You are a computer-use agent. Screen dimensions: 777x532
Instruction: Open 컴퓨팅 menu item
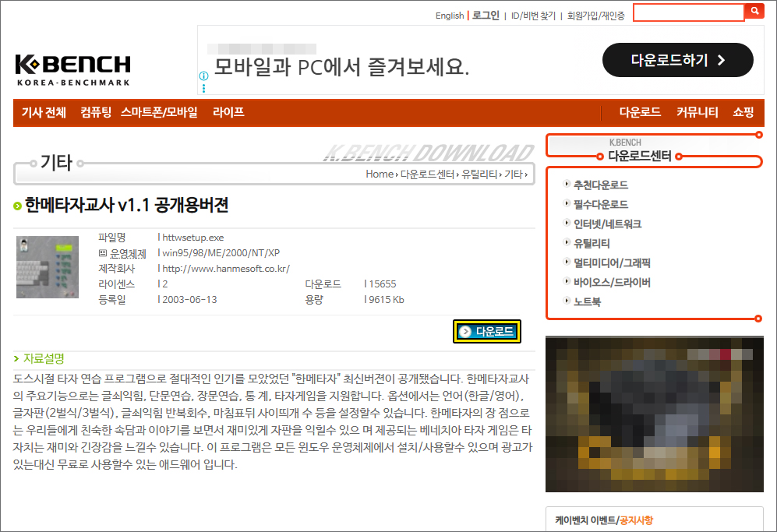[x=96, y=112]
